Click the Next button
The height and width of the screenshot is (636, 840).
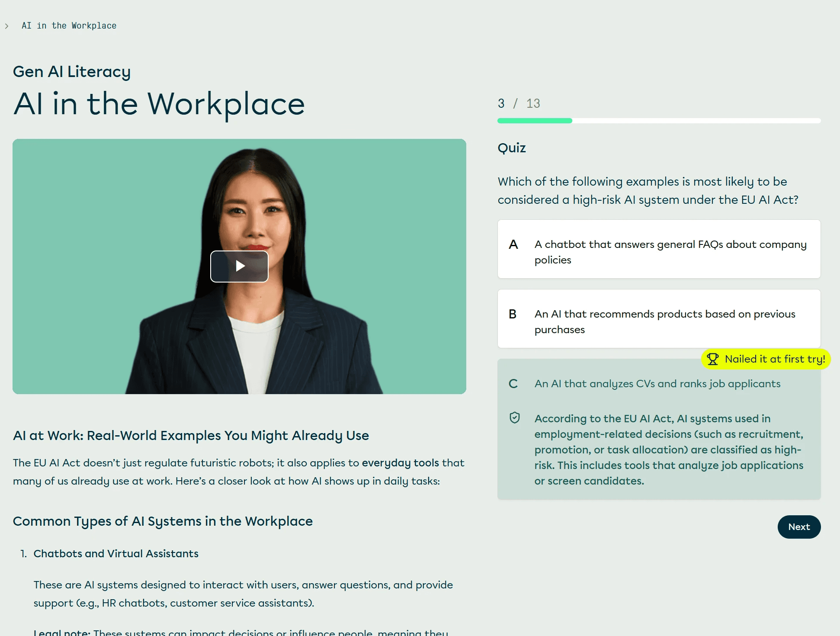click(x=798, y=527)
